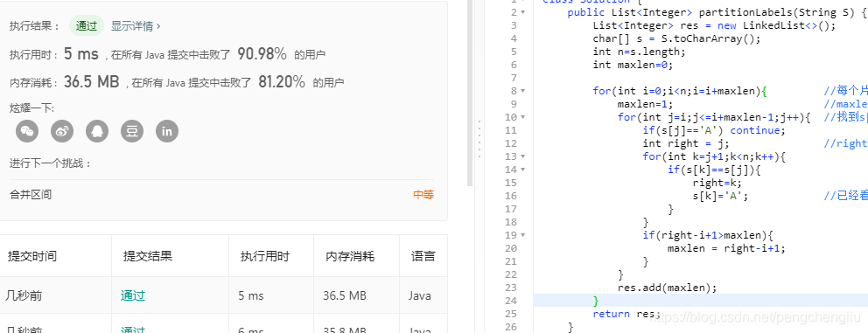Click the Java cell in first row
This screenshot has width=868, height=333.
pos(420,296)
